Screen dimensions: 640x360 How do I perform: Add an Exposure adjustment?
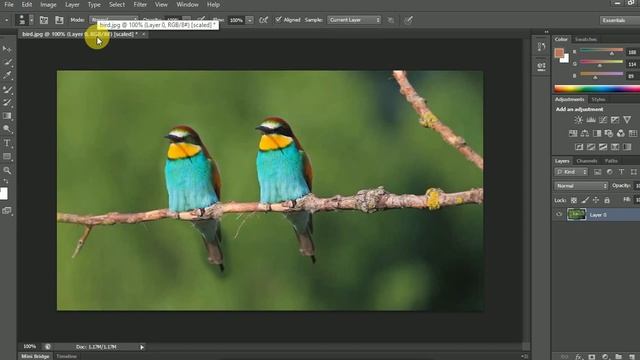[615, 120]
